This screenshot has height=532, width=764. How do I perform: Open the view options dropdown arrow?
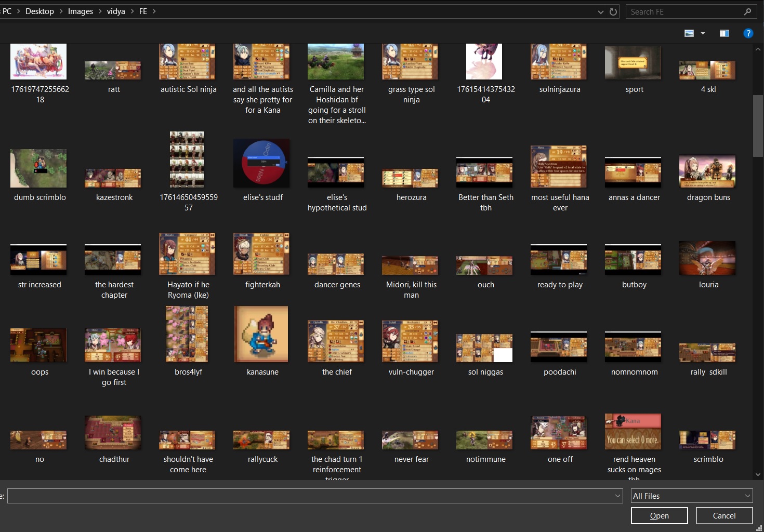pyautogui.click(x=703, y=33)
